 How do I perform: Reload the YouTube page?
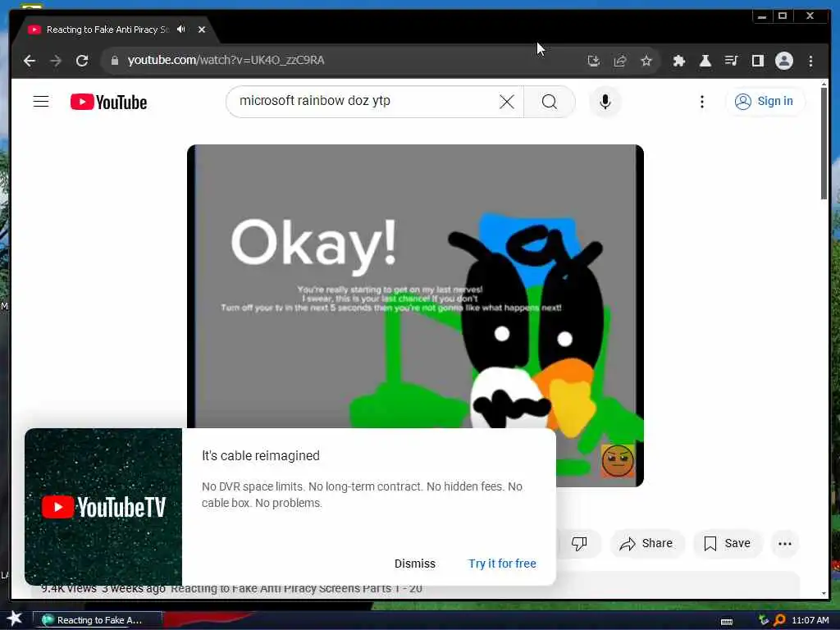click(x=82, y=61)
